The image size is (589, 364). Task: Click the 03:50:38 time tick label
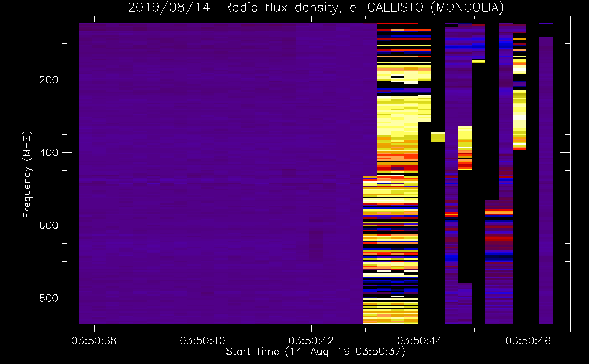(x=94, y=341)
